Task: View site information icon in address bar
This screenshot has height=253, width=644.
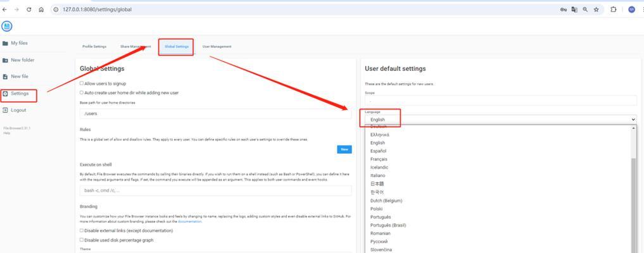Action: point(56,9)
